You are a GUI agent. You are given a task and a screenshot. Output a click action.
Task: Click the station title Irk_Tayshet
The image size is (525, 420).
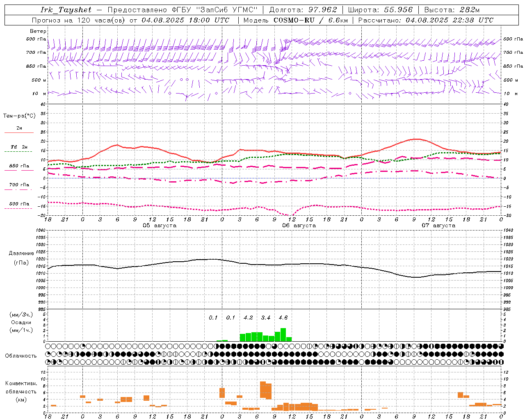(x=66, y=10)
